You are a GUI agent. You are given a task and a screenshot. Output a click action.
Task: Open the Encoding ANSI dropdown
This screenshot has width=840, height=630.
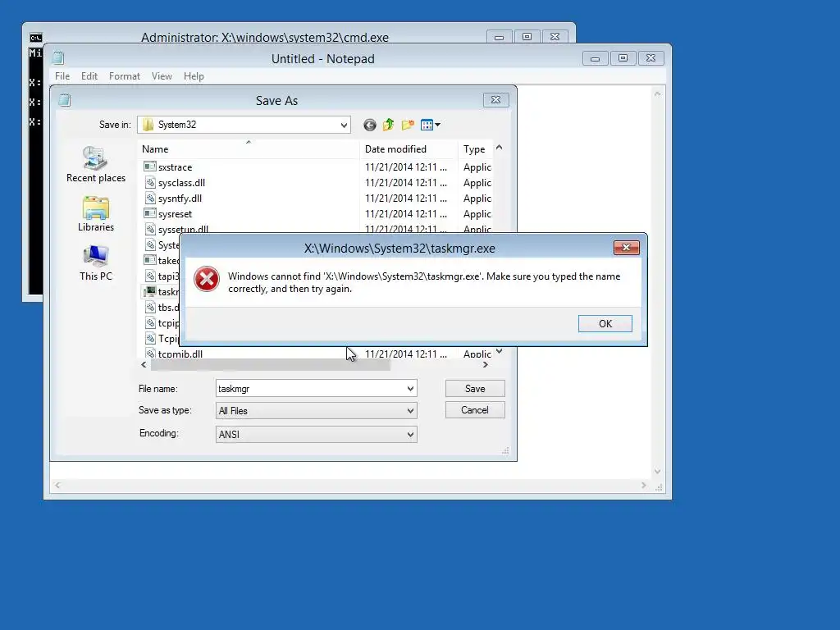click(x=410, y=435)
